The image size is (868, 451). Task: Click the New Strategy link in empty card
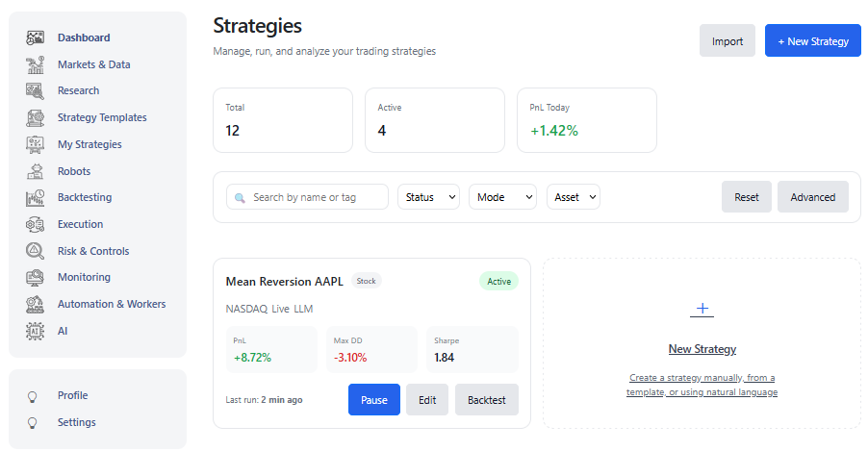tap(702, 349)
